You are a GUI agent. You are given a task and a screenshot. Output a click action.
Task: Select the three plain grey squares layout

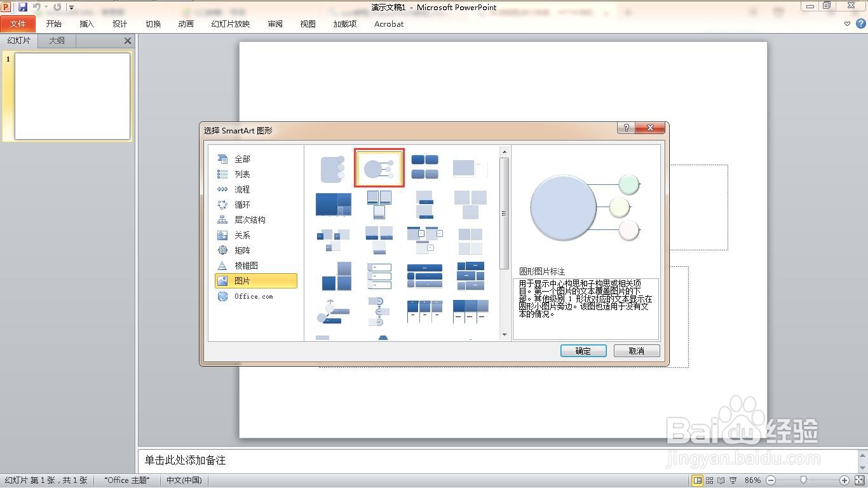(470, 205)
